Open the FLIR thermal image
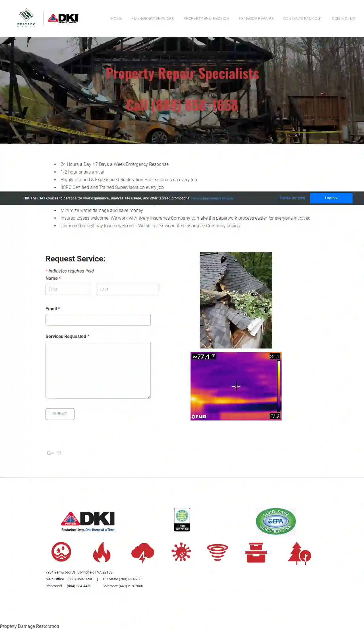 point(236,386)
